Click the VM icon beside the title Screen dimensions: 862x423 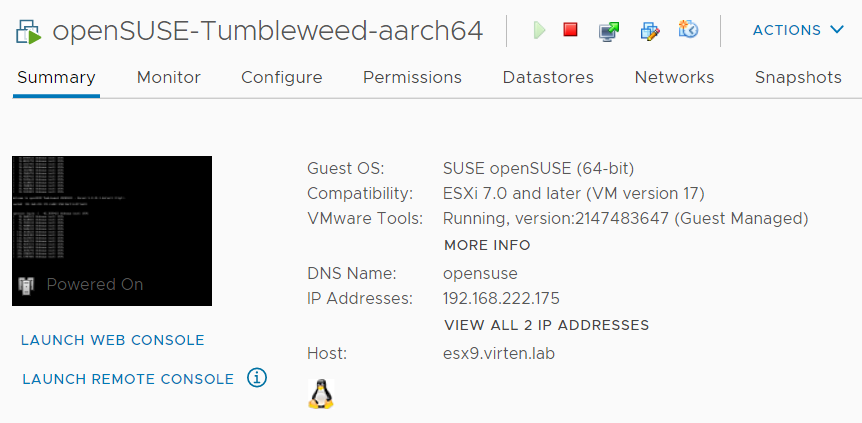pos(29,32)
